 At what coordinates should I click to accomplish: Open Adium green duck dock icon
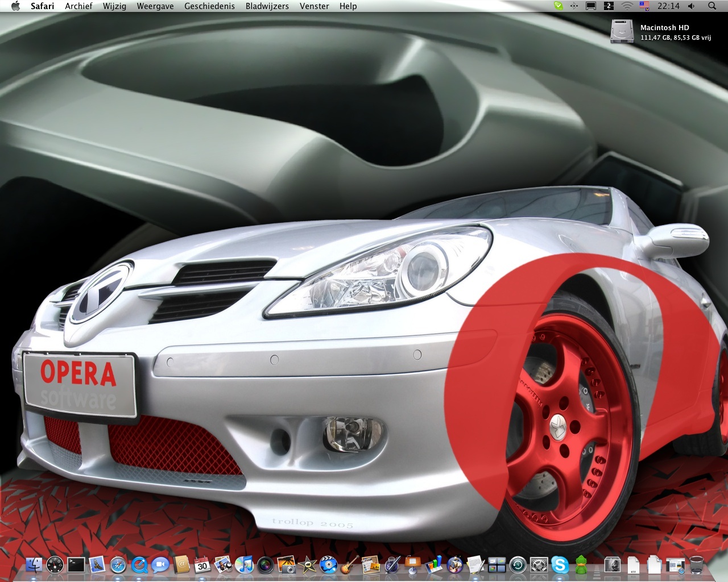click(x=581, y=564)
